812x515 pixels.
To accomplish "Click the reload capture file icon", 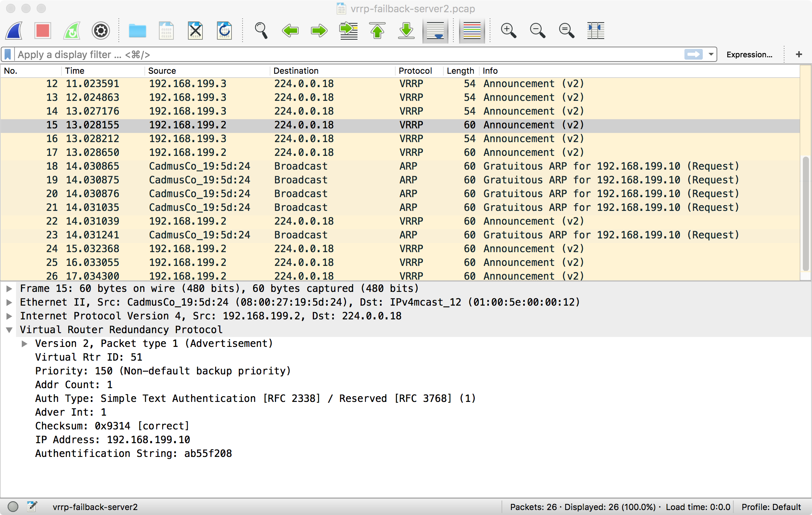I will tap(225, 31).
